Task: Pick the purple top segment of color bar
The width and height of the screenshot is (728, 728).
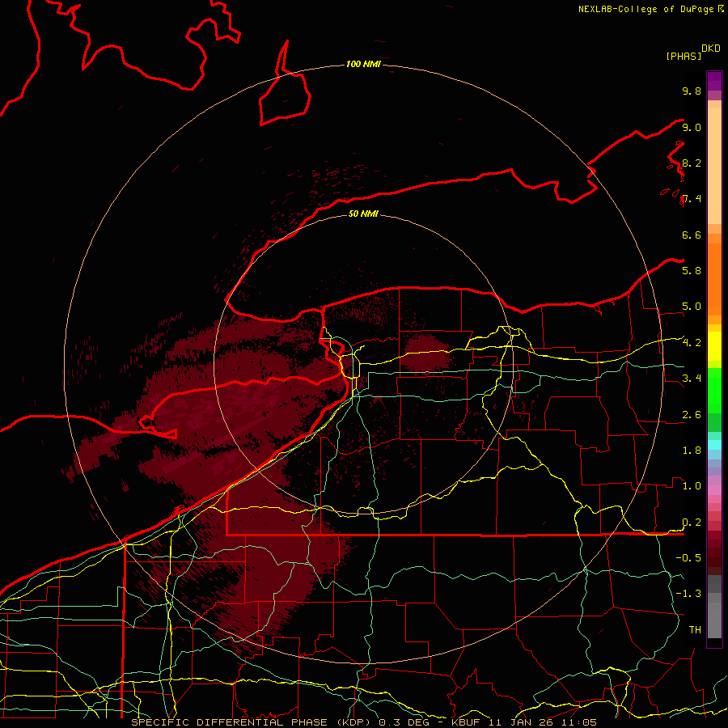Action: click(714, 80)
